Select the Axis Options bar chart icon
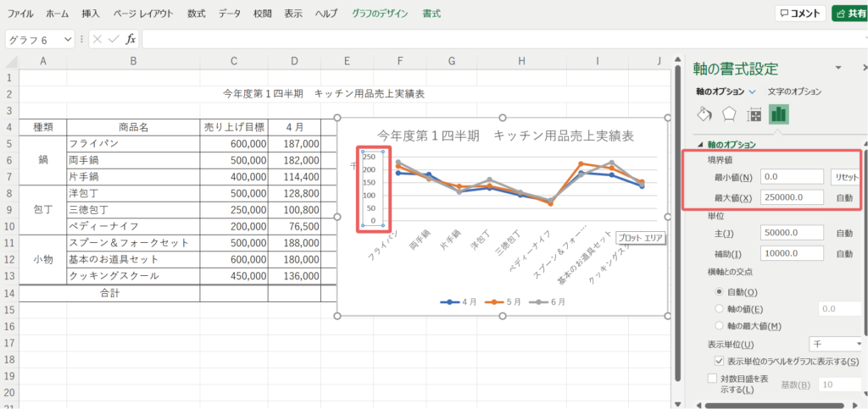868x409 pixels. point(779,114)
